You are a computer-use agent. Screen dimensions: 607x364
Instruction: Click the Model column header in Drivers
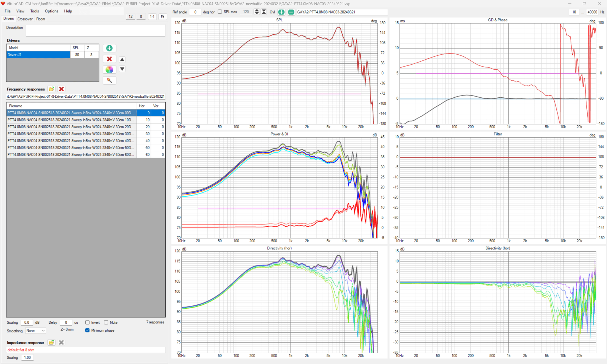coord(38,48)
